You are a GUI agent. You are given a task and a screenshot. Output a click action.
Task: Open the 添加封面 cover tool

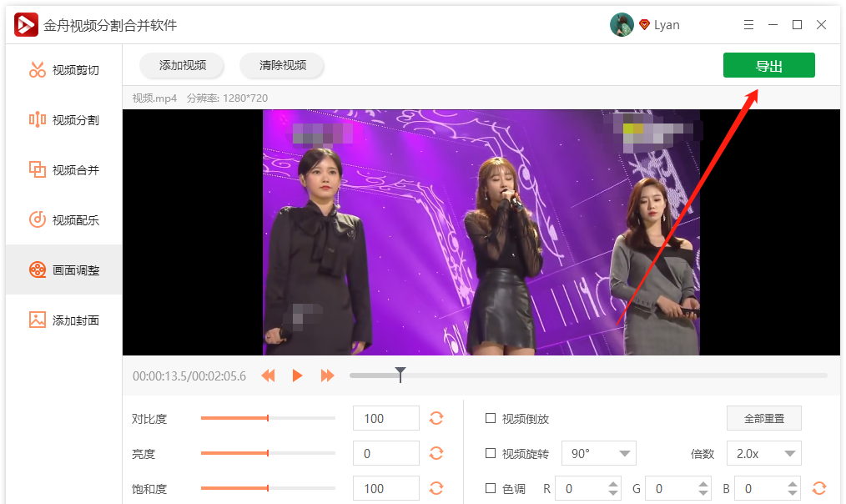tap(63, 320)
